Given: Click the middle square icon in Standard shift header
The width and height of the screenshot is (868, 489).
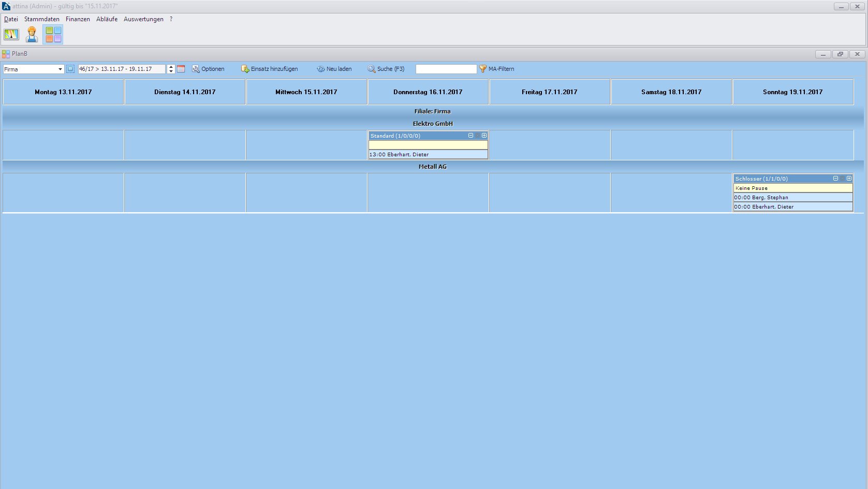Looking at the screenshot, I should [478, 136].
